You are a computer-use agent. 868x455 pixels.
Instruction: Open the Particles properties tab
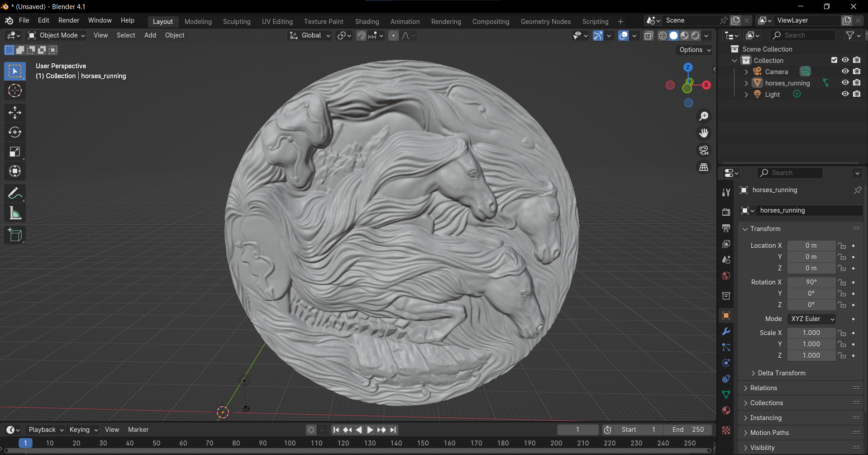click(x=726, y=347)
